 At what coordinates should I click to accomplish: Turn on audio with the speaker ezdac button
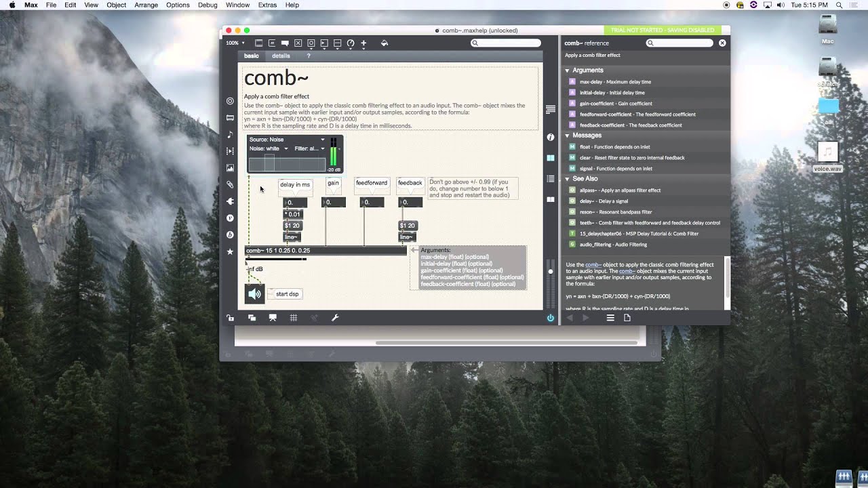coord(254,293)
